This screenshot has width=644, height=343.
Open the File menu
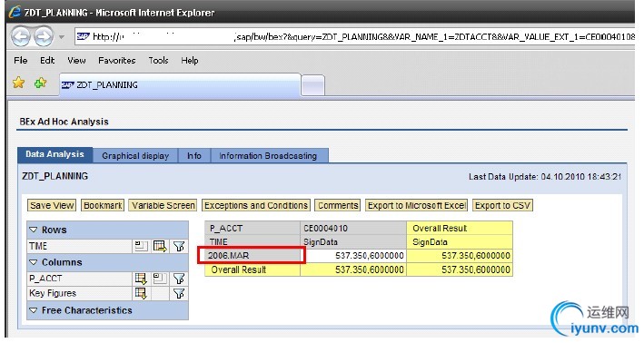(21, 60)
